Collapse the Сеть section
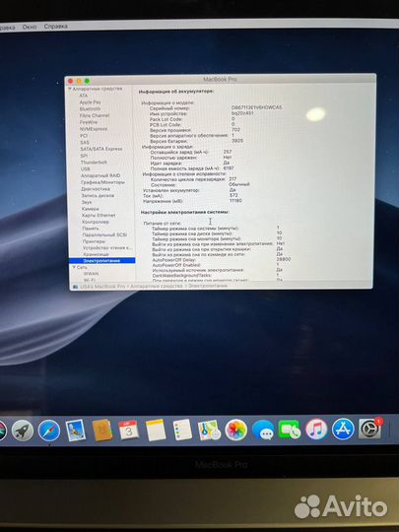 point(75,267)
